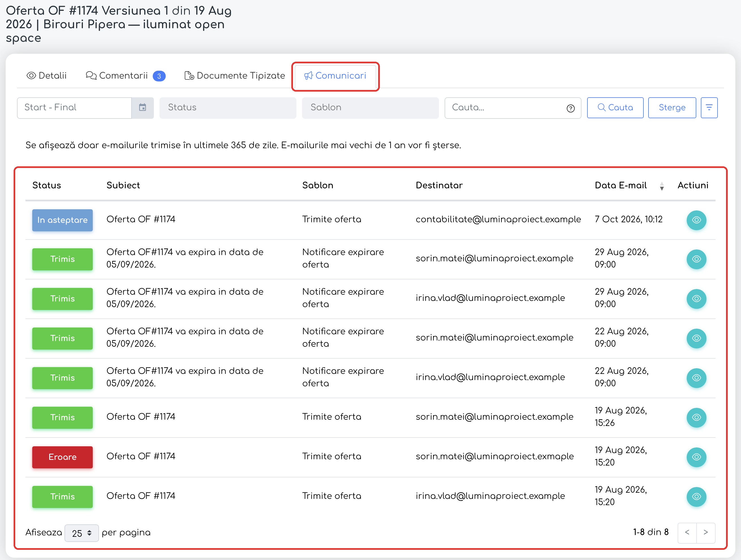741x560 pixels.
Task: Go to the previous page arrow
Action: pyautogui.click(x=687, y=532)
